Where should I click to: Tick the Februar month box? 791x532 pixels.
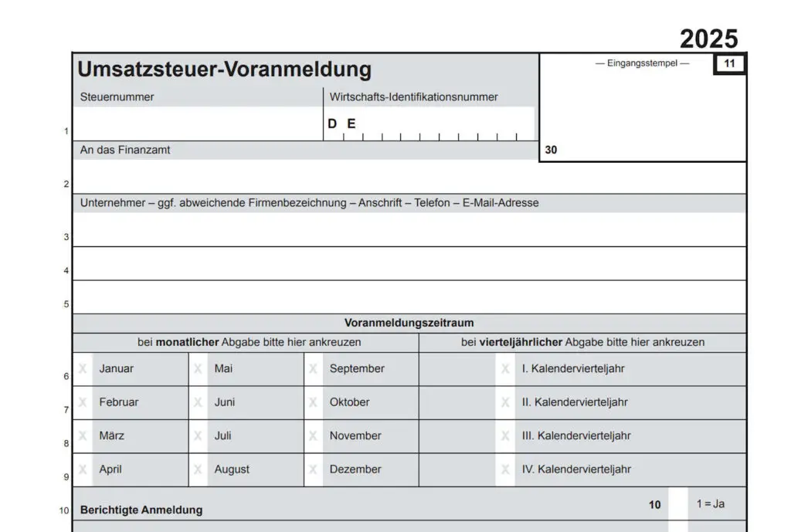click(83, 402)
